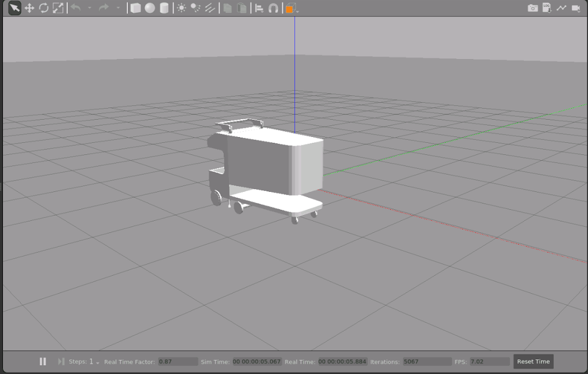Toggle the orange change view angle icon
This screenshot has width=588, height=374.
[290, 8]
